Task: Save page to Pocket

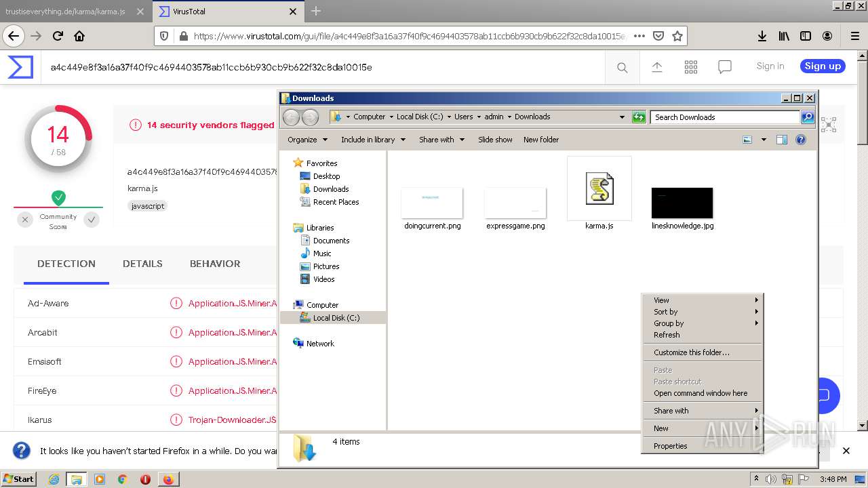Action: pyautogui.click(x=658, y=36)
